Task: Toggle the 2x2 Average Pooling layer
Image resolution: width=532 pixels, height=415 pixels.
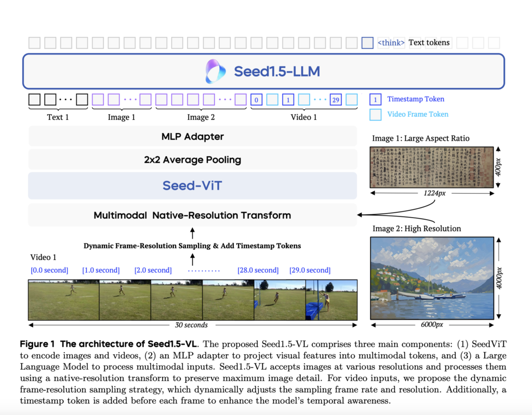Action: 192,160
